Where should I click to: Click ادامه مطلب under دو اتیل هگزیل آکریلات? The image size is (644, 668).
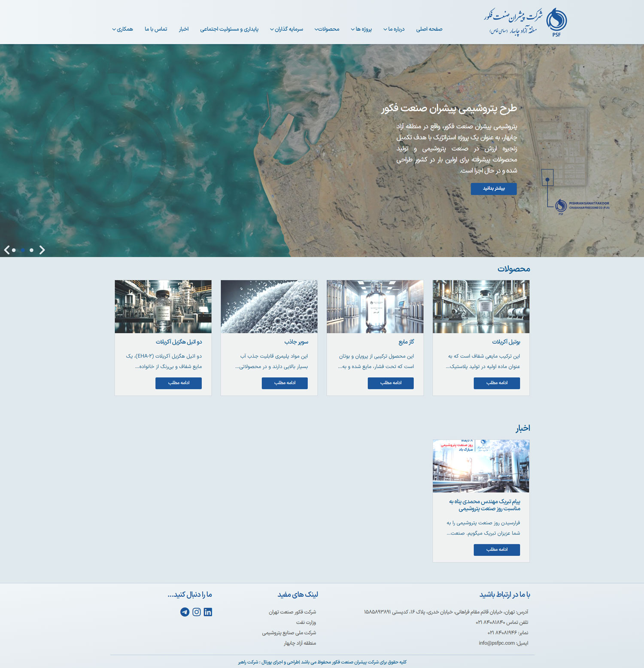click(179, 383)
